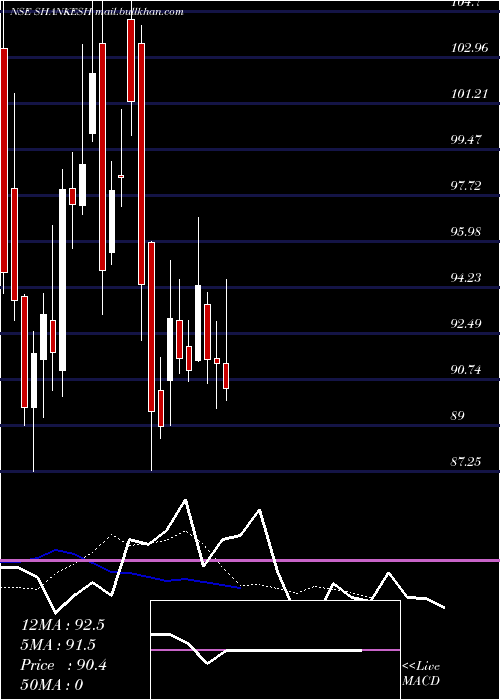Click the 95.98 price axis label
This screenshot has height=700, width=500.
pos(466,232)
